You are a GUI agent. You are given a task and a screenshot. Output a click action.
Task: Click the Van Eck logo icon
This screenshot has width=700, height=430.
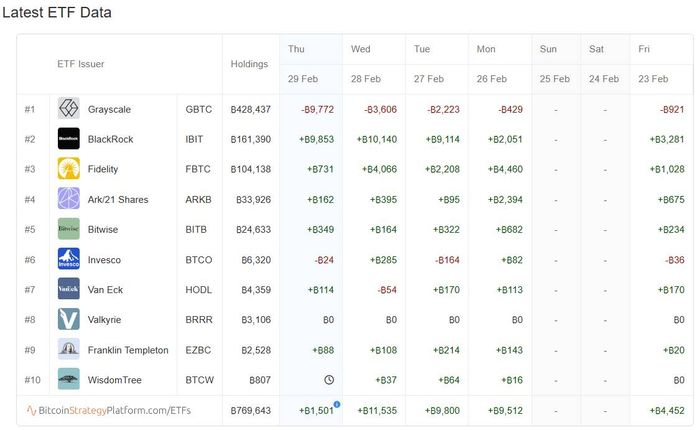coord(69,289)
